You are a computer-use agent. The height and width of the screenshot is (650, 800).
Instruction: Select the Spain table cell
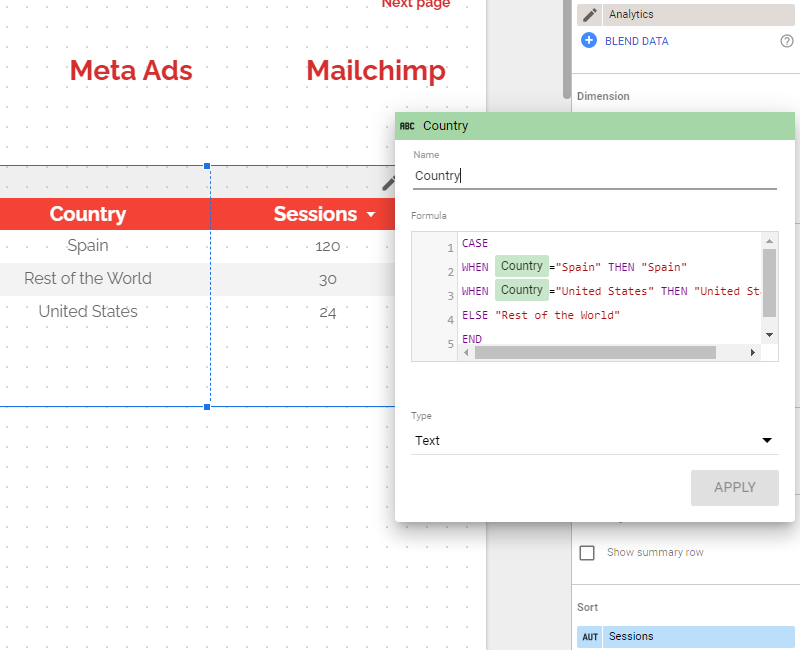(88, 246)
